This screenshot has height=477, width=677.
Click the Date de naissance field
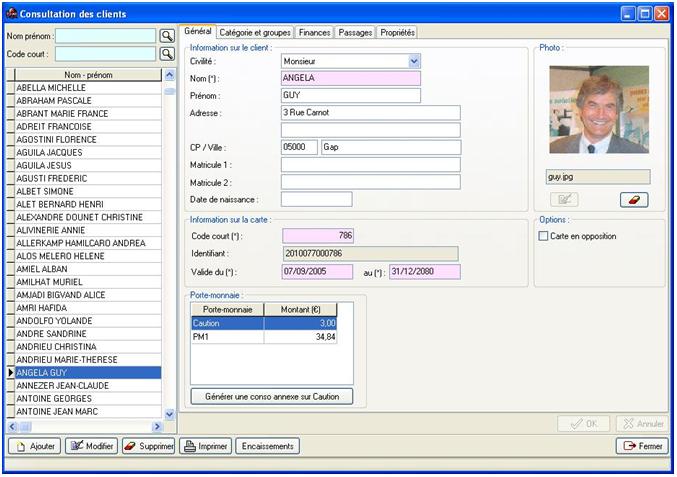[316, 199]
